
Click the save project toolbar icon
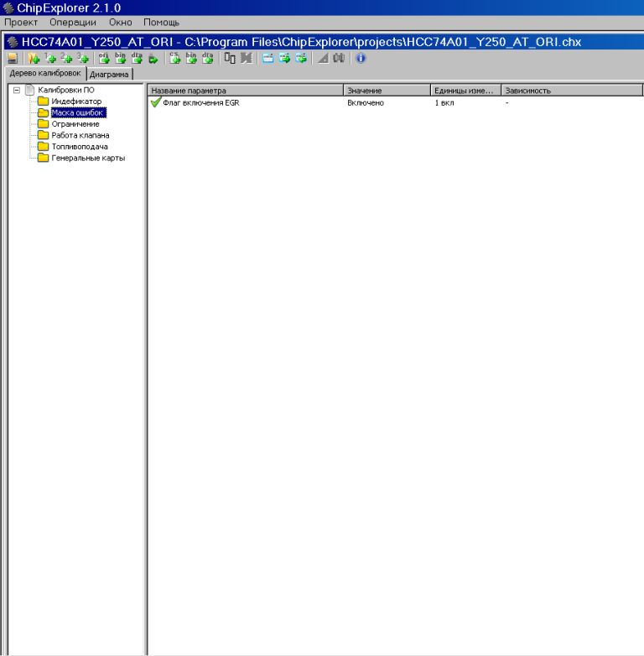click(13, 59)
